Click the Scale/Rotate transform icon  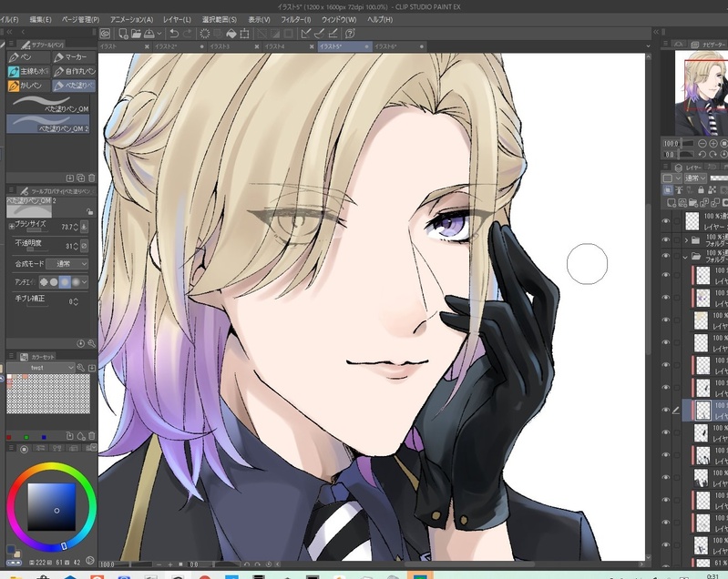pos(244,34)
